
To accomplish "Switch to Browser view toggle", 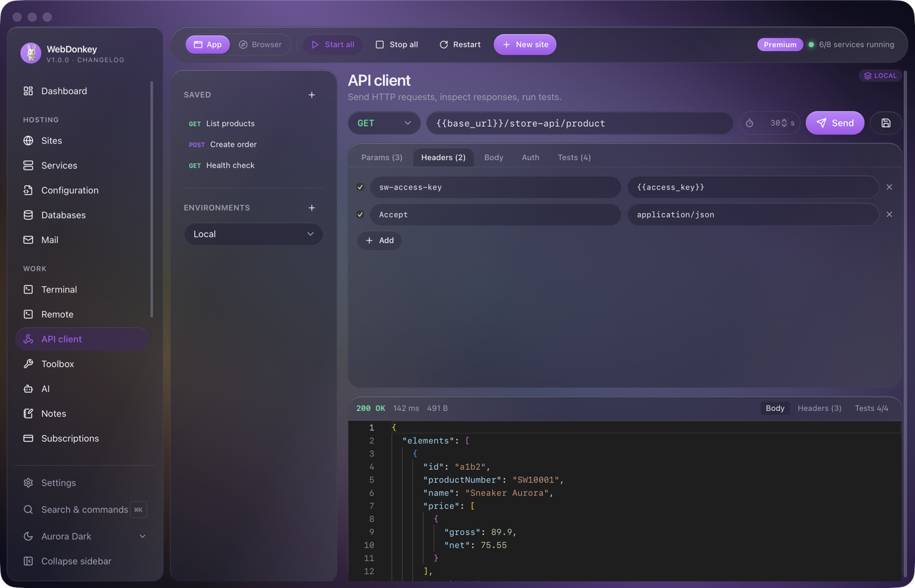I will click(260, 44).
